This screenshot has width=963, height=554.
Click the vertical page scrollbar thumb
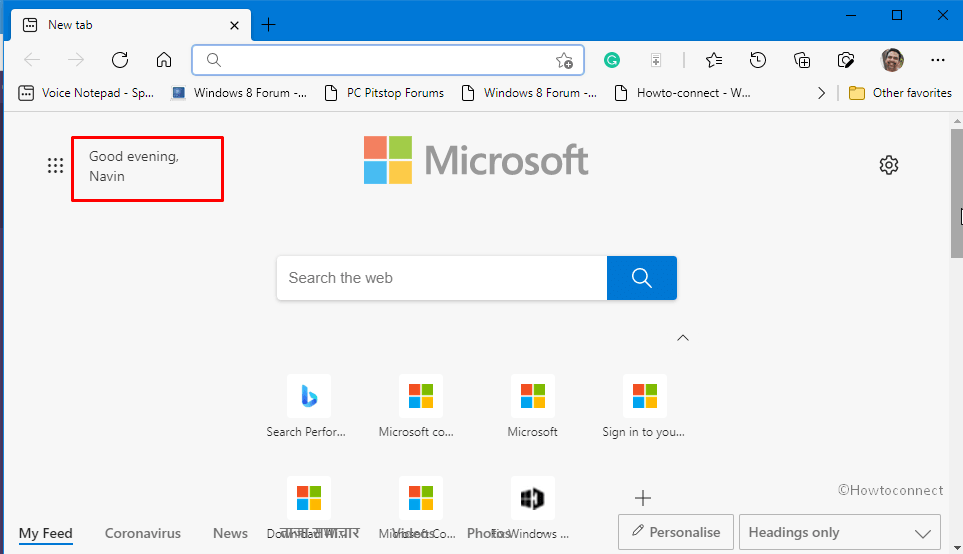click(956, 193)
